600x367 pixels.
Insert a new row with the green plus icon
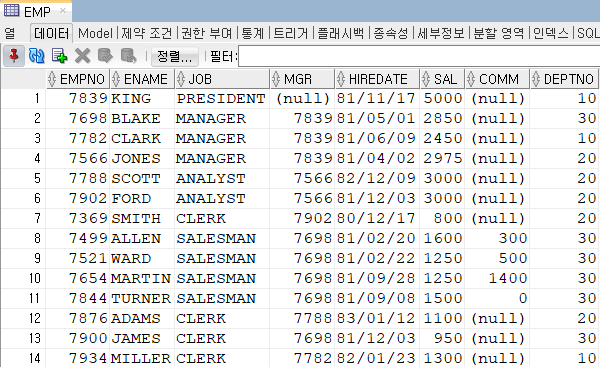click(x=59, y=56)
